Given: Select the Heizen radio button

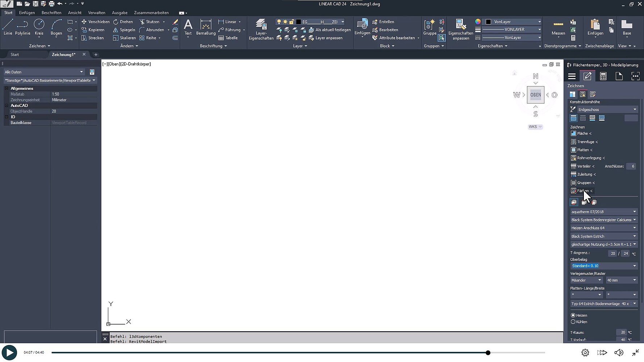Looking at the screenshot, I should pos(573,316).
